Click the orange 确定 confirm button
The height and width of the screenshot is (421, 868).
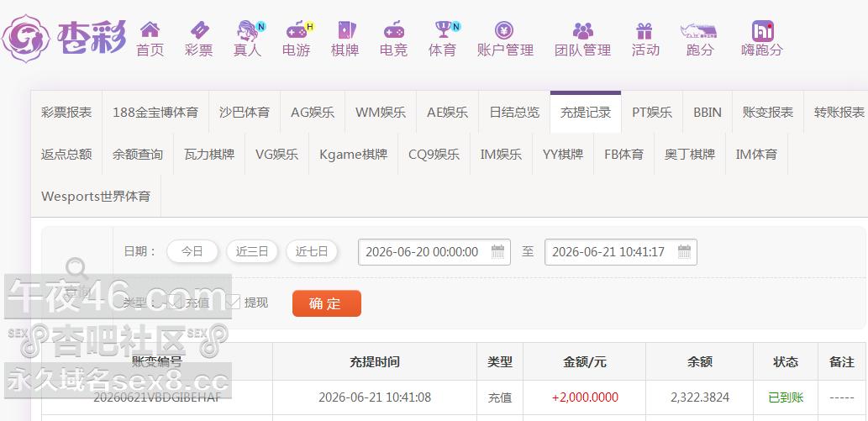pyautogui.click(x=327, y=303)
